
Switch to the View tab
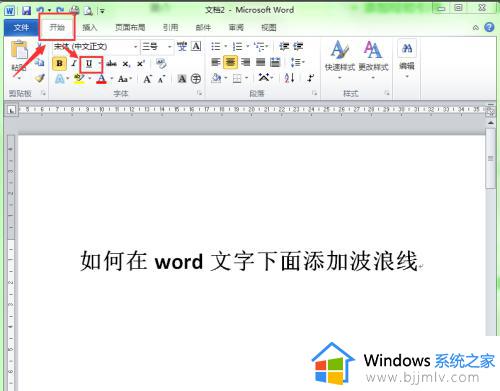click(x=269, y=27)
